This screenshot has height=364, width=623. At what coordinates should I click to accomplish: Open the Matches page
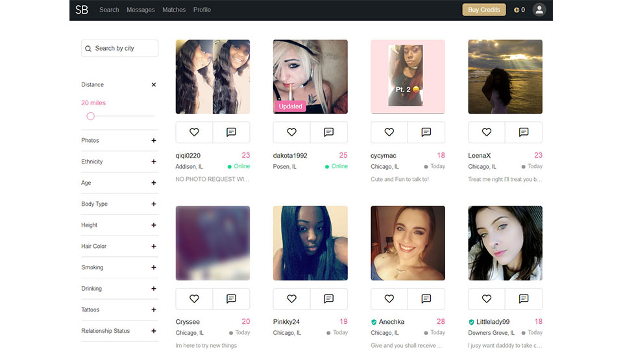click(x=174, y=10)
